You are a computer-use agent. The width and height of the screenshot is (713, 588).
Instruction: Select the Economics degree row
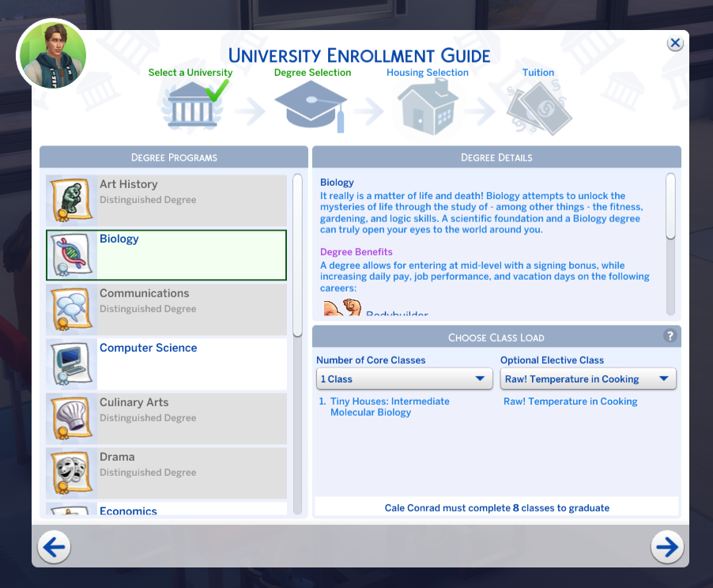tap(167, 508)
